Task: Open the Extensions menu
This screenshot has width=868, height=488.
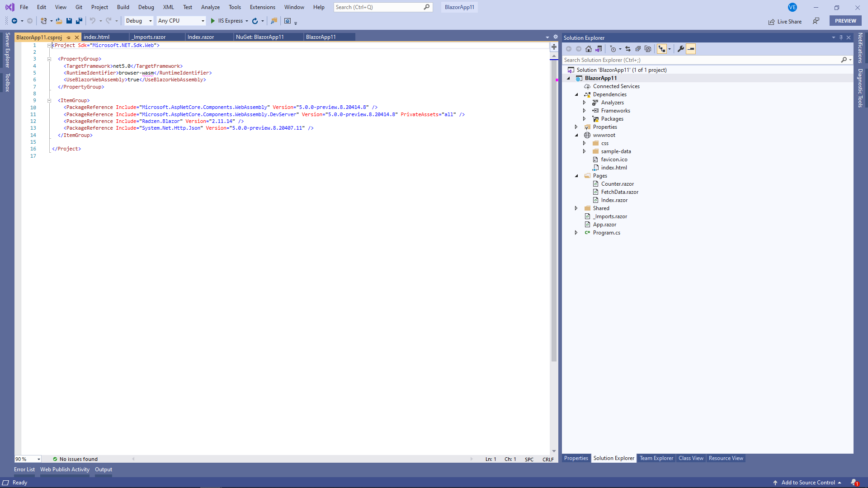Action: [262, 7]
